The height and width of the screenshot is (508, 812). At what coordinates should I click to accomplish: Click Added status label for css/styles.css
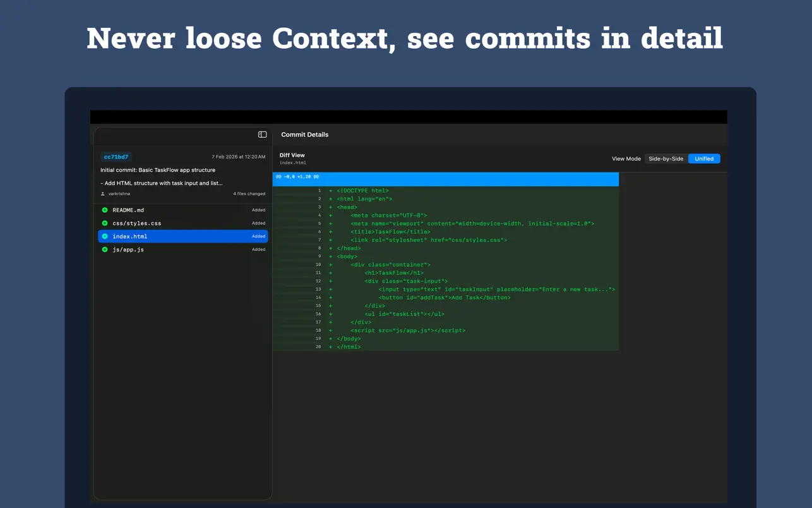[x=258, y=223]
